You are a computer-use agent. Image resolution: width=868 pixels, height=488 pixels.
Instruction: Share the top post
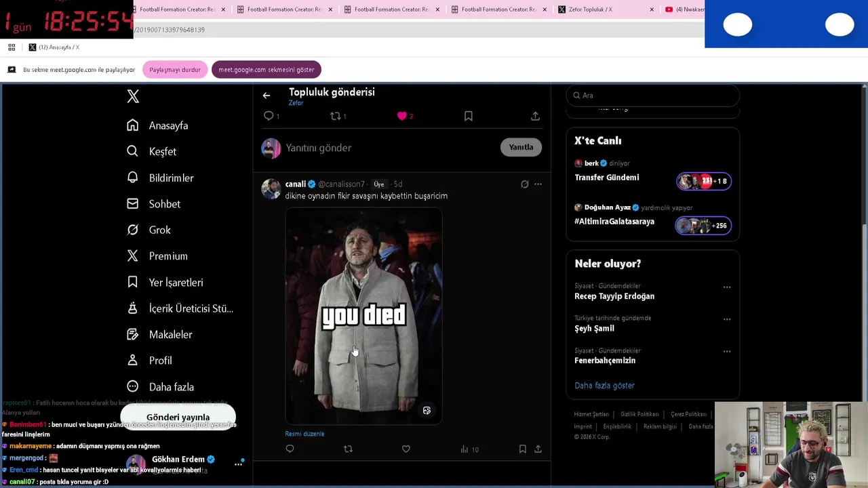(535, 117)
